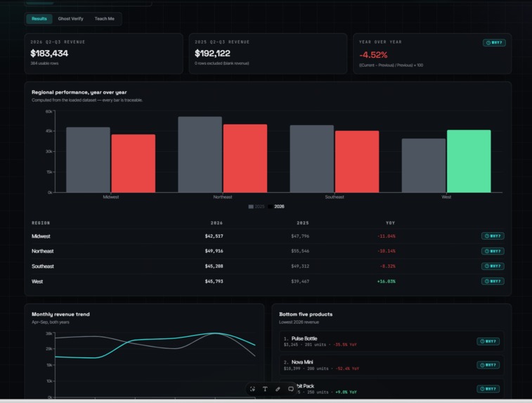Click the gray Northeast 2025 bar
The image size is (532, 403).
point(200,155)
